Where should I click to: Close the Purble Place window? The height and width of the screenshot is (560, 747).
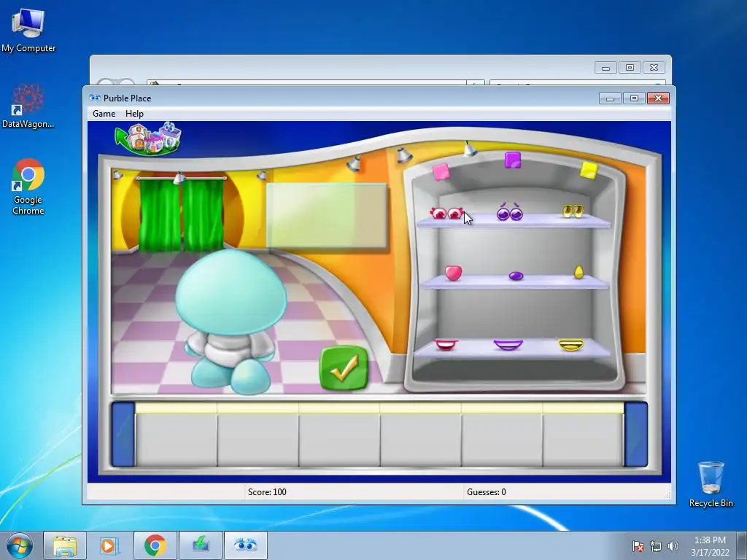[659, 98]
